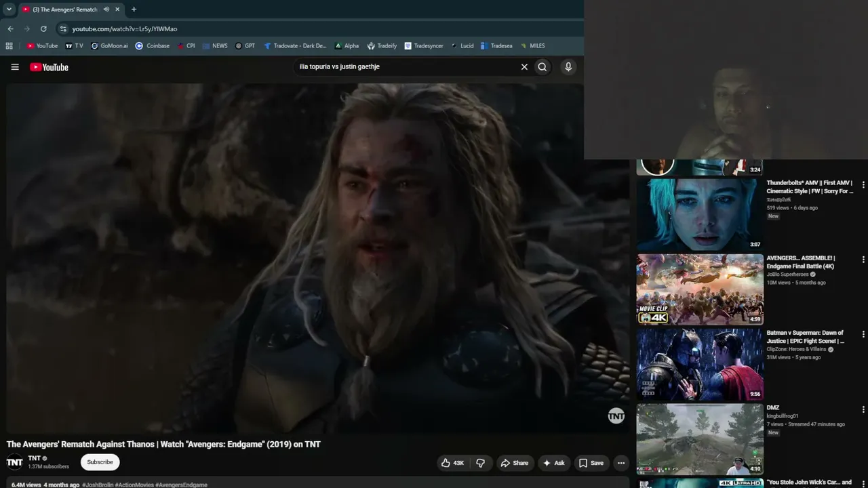The width and height of the screenshot is (868, 488).
Task: Open the Batman v Superman title link
Action: 805,337
